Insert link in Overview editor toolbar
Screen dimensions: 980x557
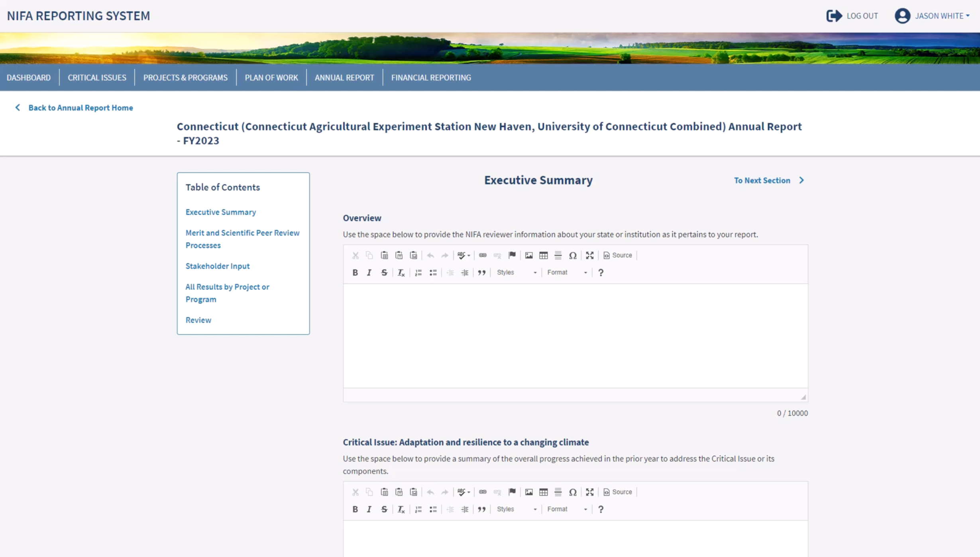pos(482,255)
